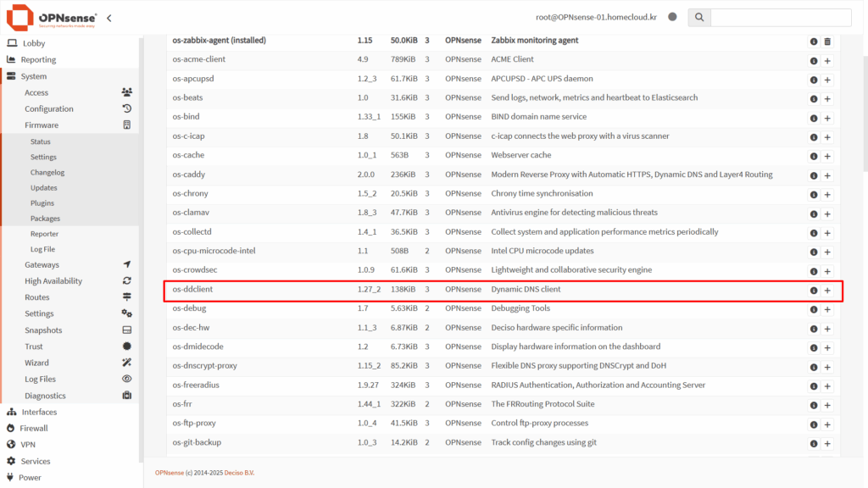
Task: Show info for os-git-backup plugin
Action: 814,443
